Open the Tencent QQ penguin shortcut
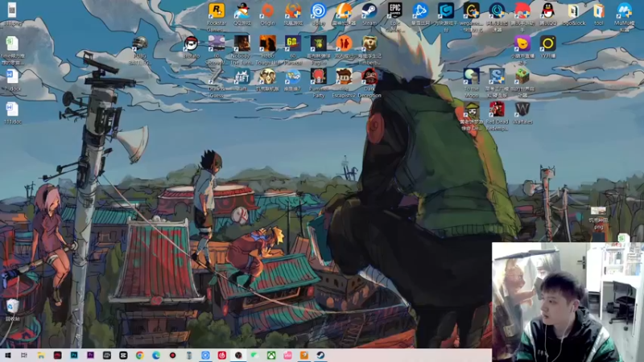 tap(547, 10)
